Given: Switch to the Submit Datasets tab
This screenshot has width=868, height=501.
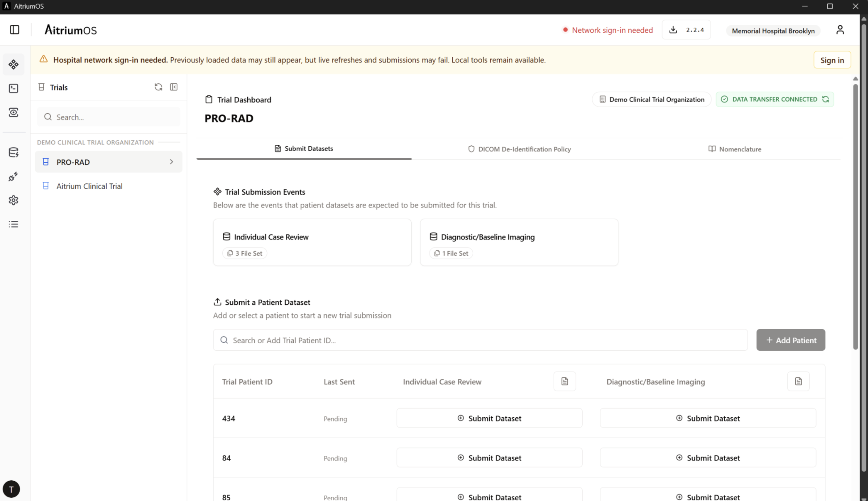Looking at the screenshot, I should (x=304, y=149).
